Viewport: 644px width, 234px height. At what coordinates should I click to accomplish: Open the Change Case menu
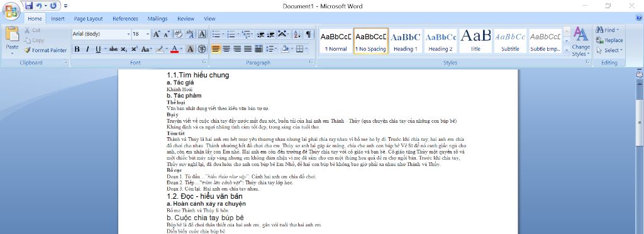146,49
